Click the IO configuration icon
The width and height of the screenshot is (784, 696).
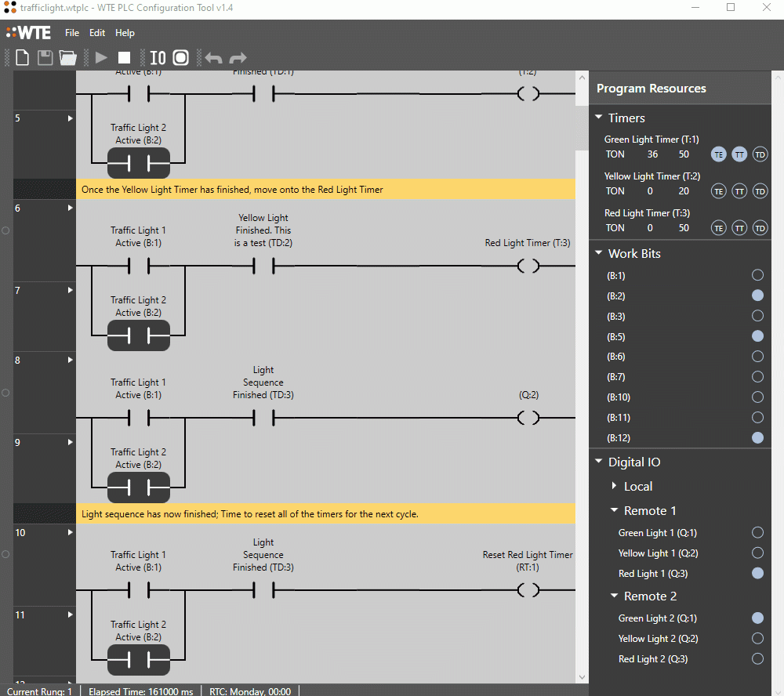158,57
